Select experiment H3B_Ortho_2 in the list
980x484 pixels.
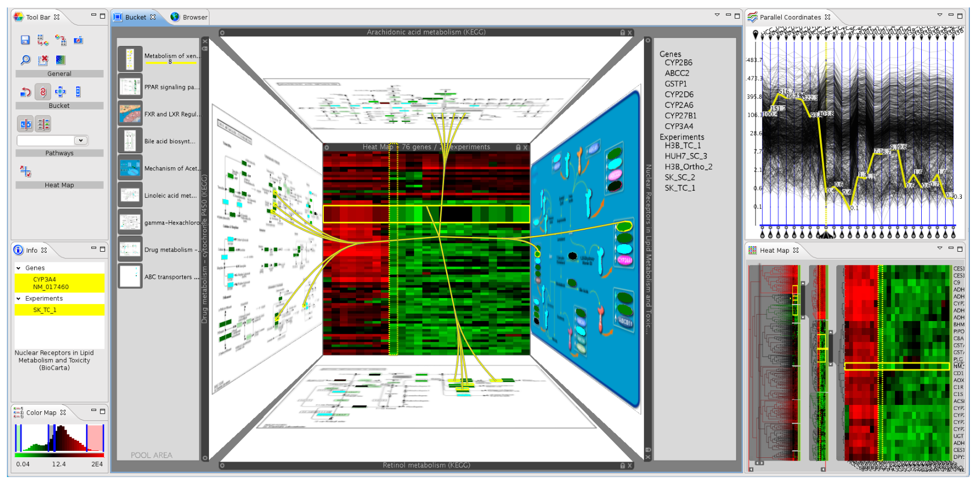point(688,167)
